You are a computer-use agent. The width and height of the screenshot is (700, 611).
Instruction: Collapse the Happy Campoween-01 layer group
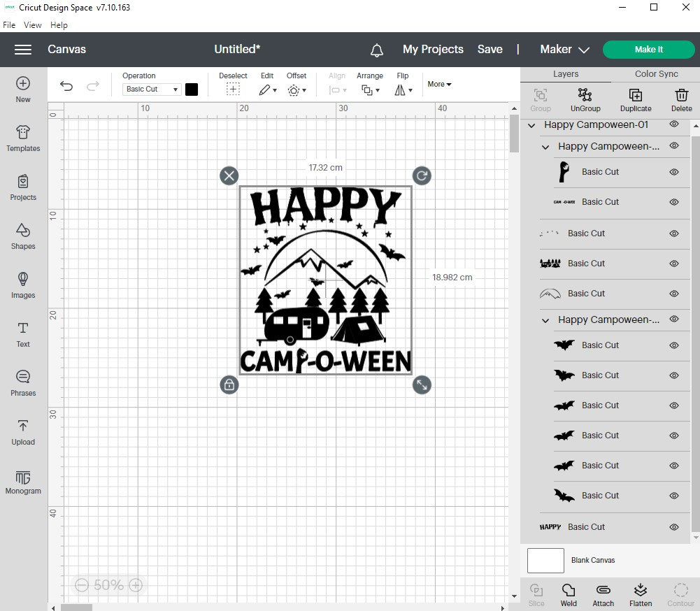(x=531, y=125)
